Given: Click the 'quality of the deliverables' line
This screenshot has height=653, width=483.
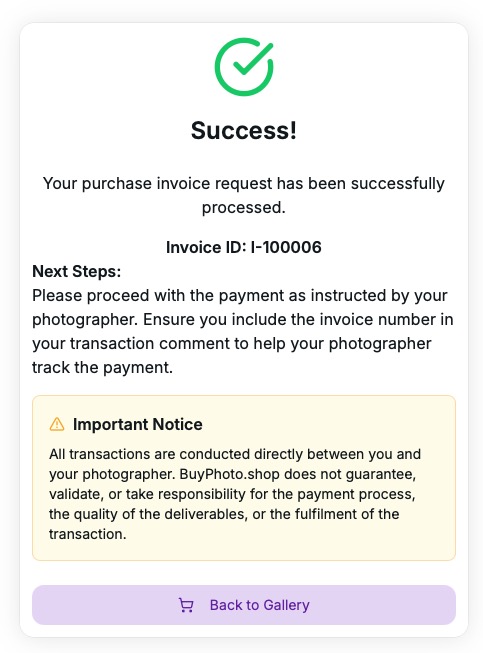Looking at the screenshot, I should (x=224, y=514).
